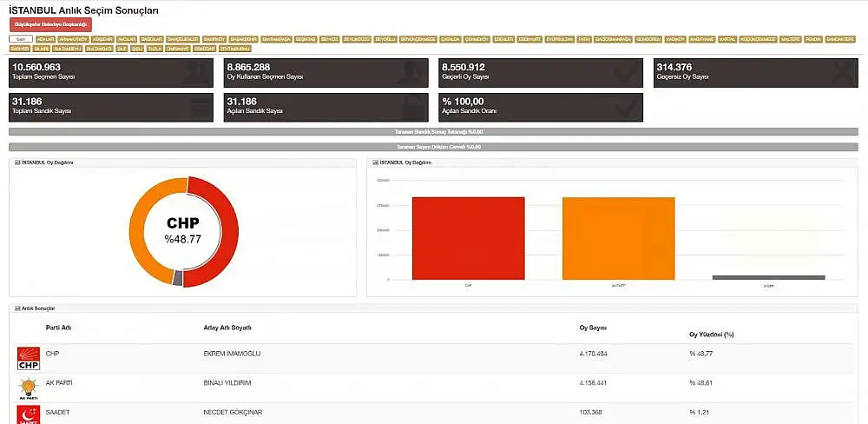
Task: Open the Beyoğlu district tab
Action: pyautogui.click(x=385, y=39)
